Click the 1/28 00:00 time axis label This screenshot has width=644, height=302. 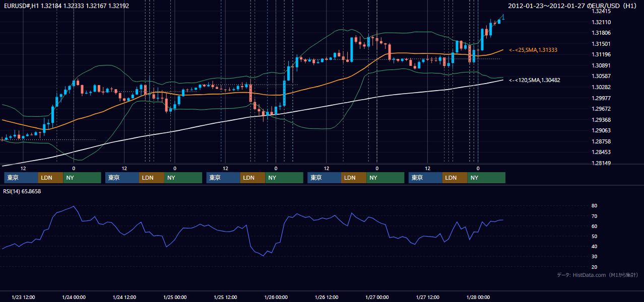tap(478, 297)
